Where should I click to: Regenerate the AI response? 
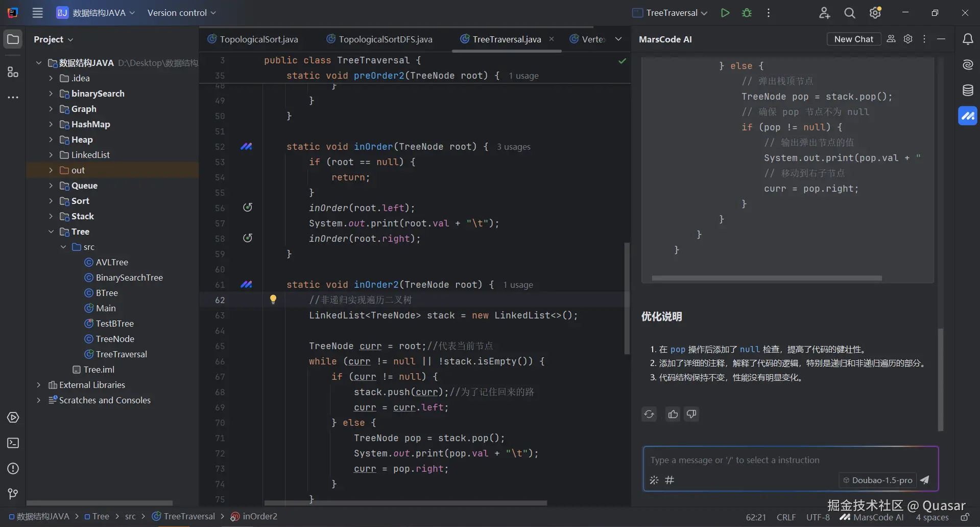point(649,414)
